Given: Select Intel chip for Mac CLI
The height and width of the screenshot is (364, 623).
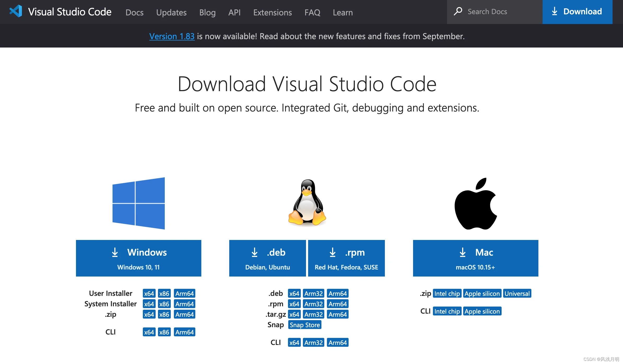Looking at the screenshot, I should coord(447,311).
